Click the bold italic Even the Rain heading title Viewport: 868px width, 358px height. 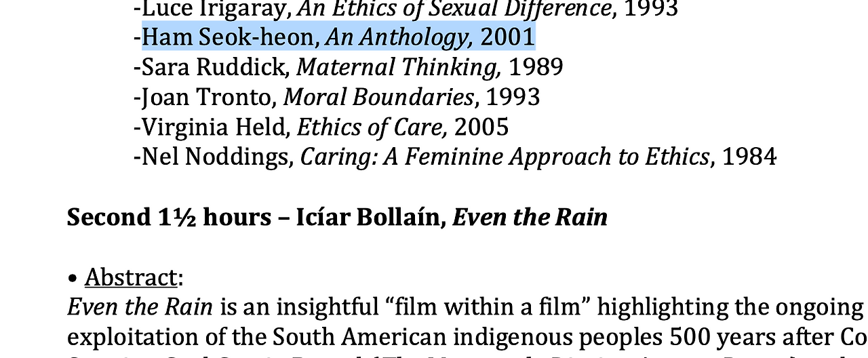(x=530, y=218)
